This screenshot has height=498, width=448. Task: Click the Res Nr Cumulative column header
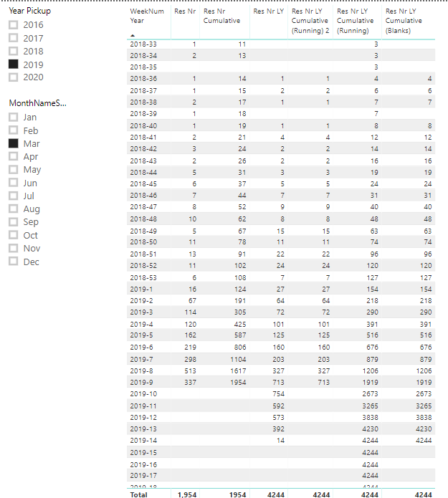tap(221, 16)
